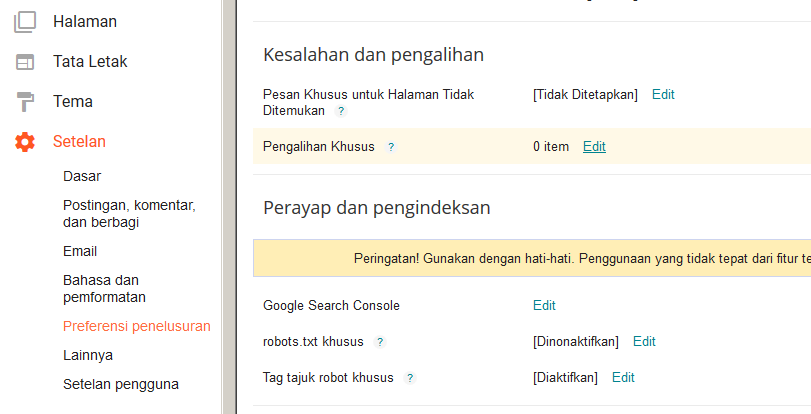Edit Google Search Console setting

pos(544,306)
